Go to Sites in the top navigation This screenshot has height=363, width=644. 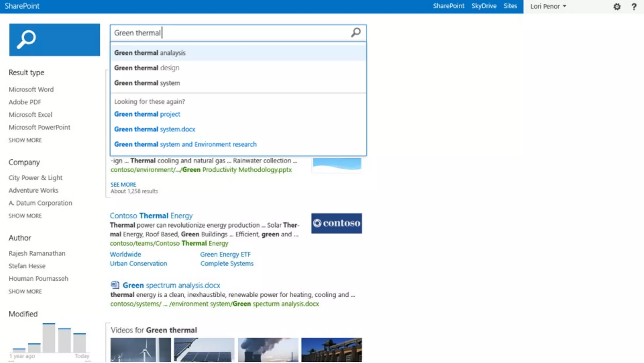pyautogui.click(x=510, y=6)
